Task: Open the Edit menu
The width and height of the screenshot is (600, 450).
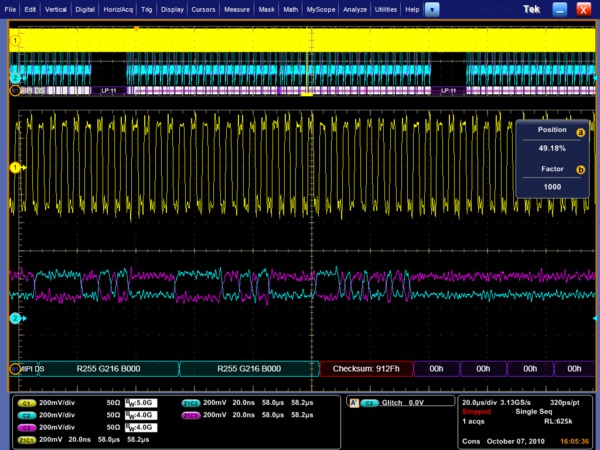Action: (x=30, y=10)
